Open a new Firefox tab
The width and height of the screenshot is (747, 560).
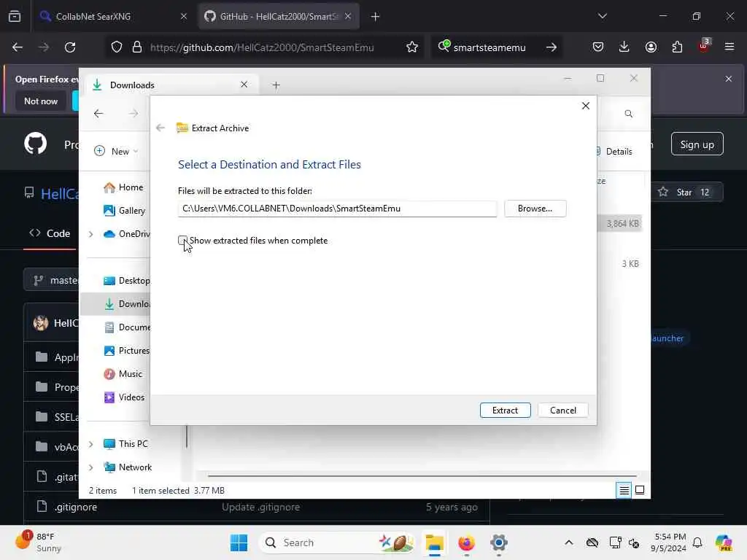[x=375, y=17]
